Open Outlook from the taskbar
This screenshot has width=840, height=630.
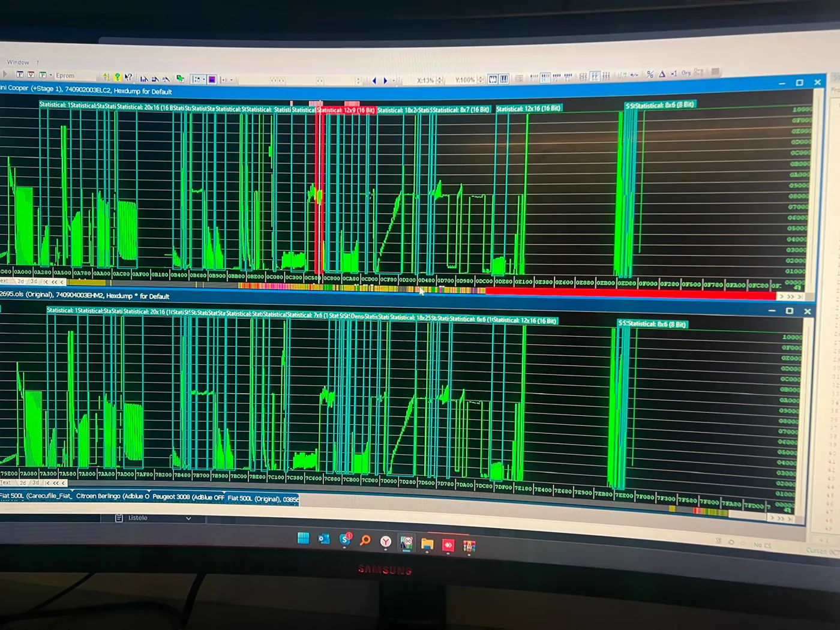click(x=324, y=539)
